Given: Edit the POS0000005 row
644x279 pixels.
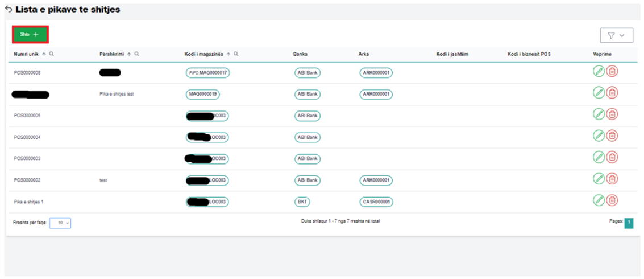Looking at the screenshot, I should click(x=599, y=114).
